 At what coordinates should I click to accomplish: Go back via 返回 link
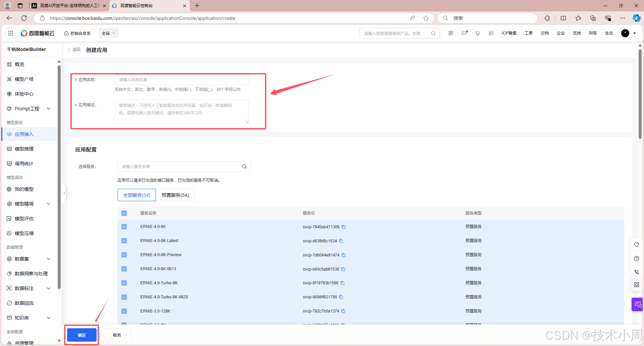point(74,50)
